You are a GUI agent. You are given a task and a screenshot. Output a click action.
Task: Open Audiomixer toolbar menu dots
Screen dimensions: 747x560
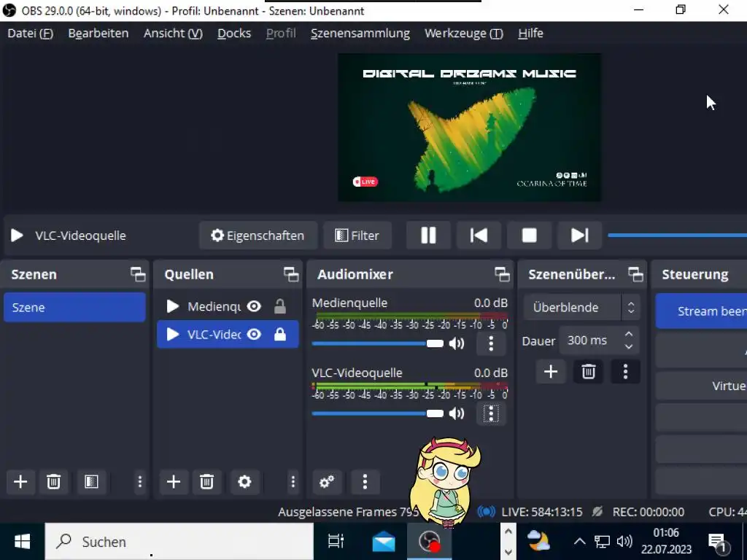(365, 482)
